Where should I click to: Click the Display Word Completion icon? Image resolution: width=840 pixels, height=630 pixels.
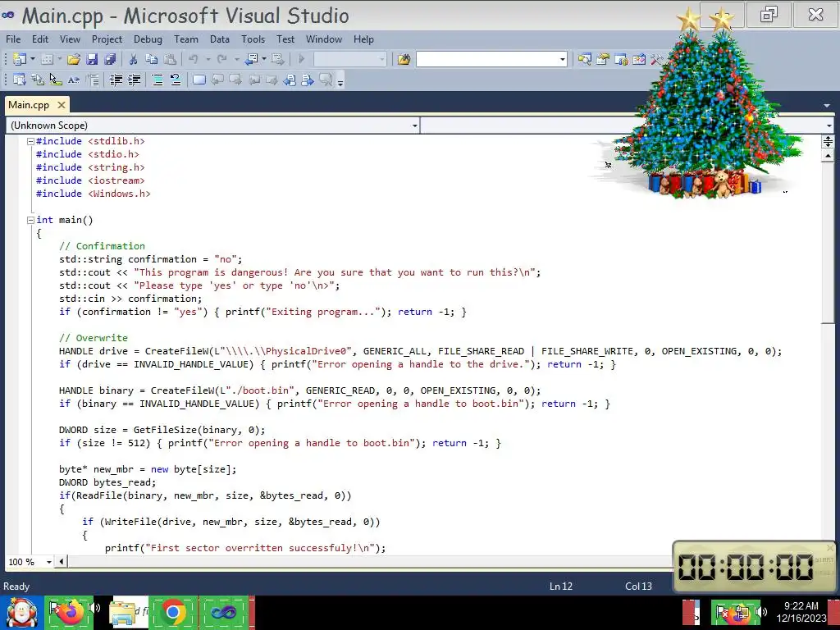[74, 80]
